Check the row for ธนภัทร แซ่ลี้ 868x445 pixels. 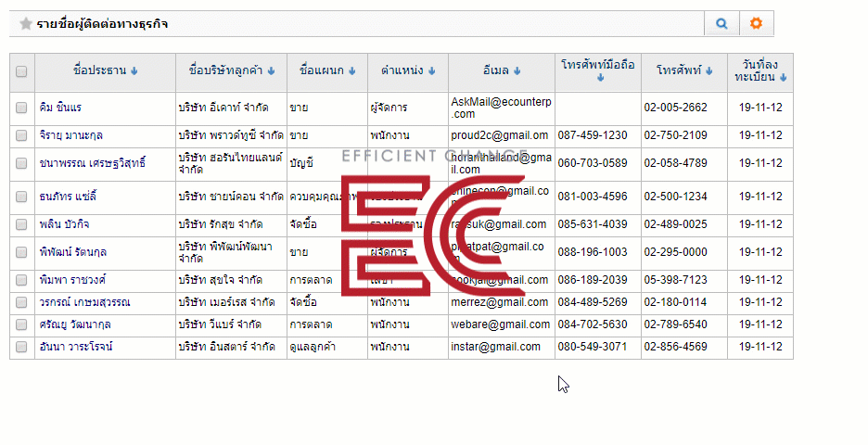(x=21, y=197)
